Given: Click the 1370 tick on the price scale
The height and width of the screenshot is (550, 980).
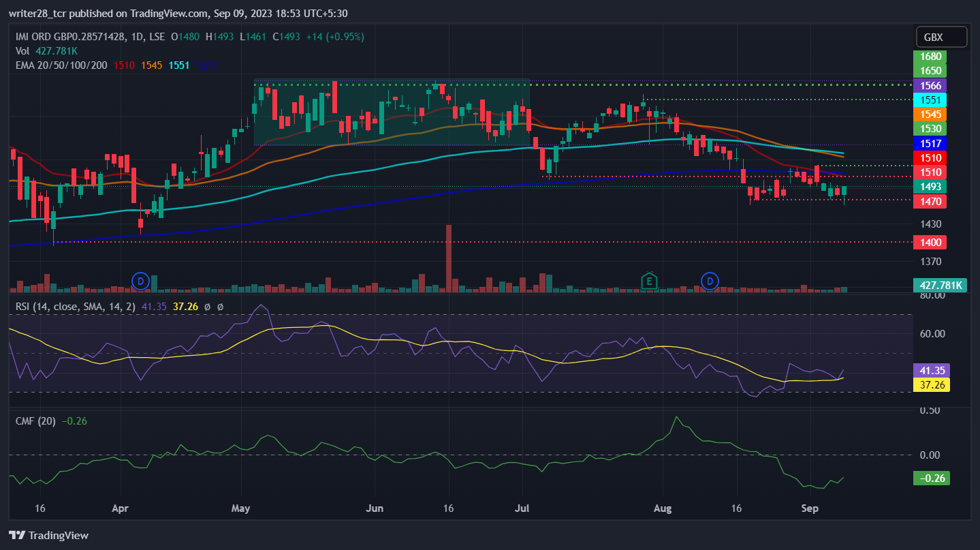Looking at the screenshot, I should [x=930, y=262].
